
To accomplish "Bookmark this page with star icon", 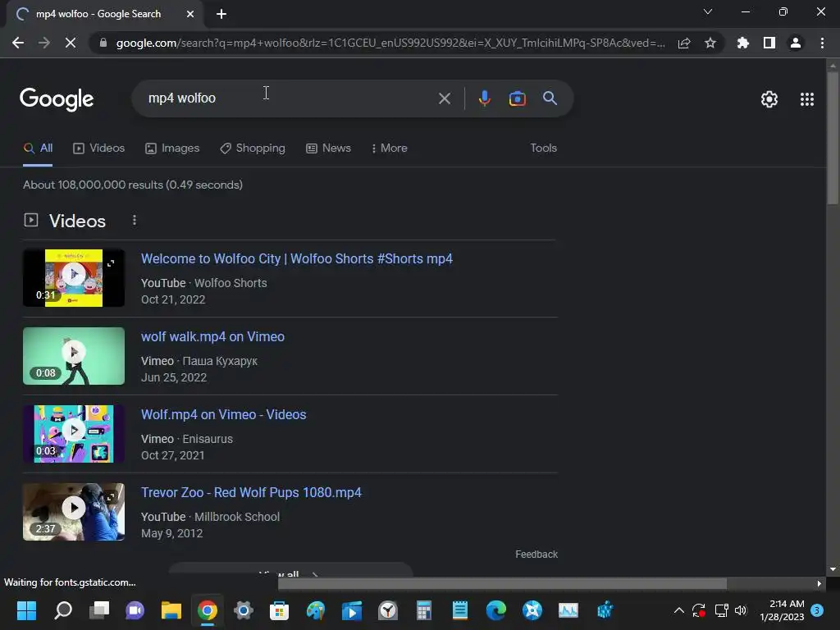I will pos(710,43).
